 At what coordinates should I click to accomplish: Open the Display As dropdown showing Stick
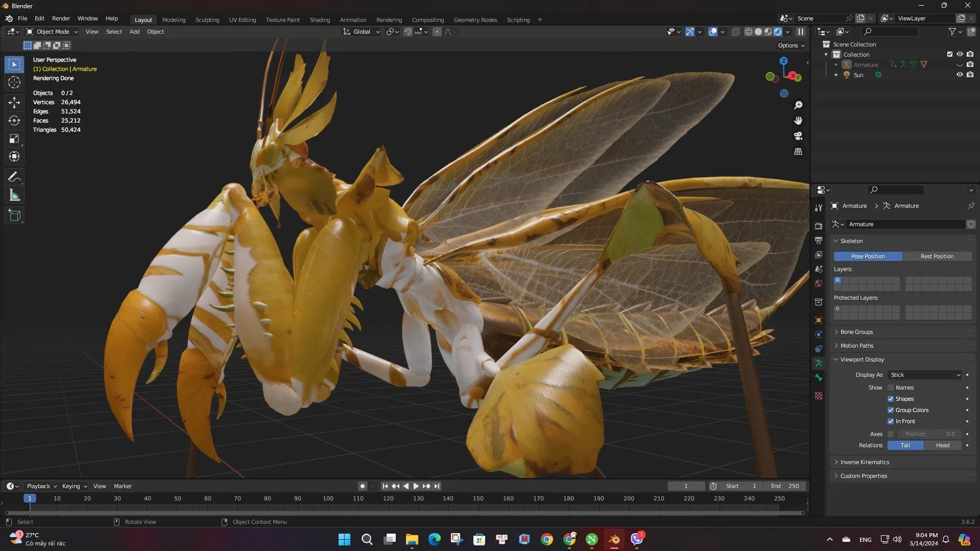click(924, 375)
